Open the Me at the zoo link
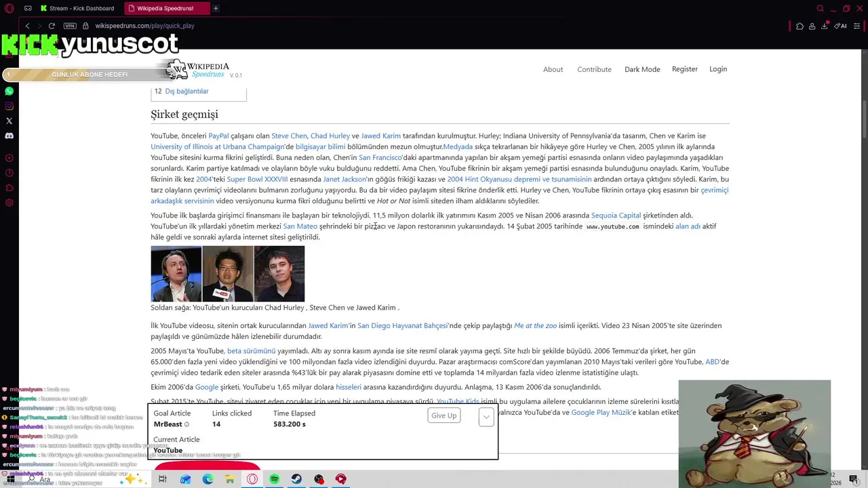Image resolution: width=868 pixels, height=488 pixels. tap(535, 325)
